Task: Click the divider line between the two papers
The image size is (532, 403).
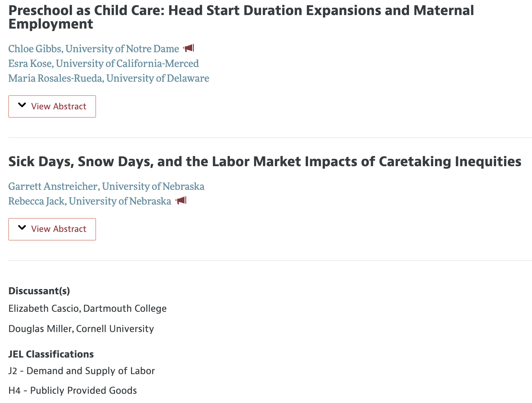Action: pyautogui.click(x=270, y=138)
